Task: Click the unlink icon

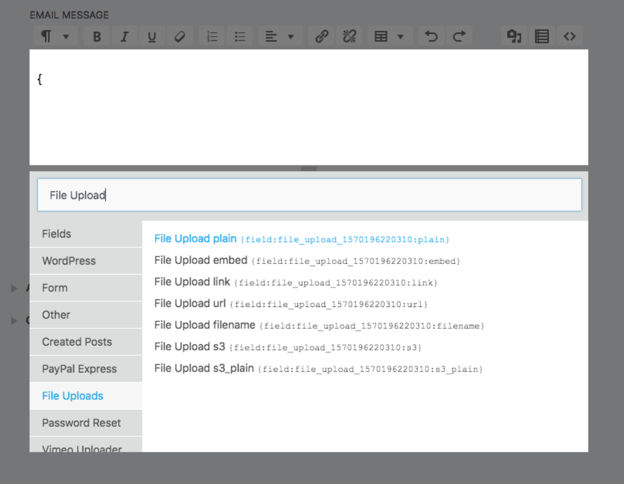Action: click(349, 37)
